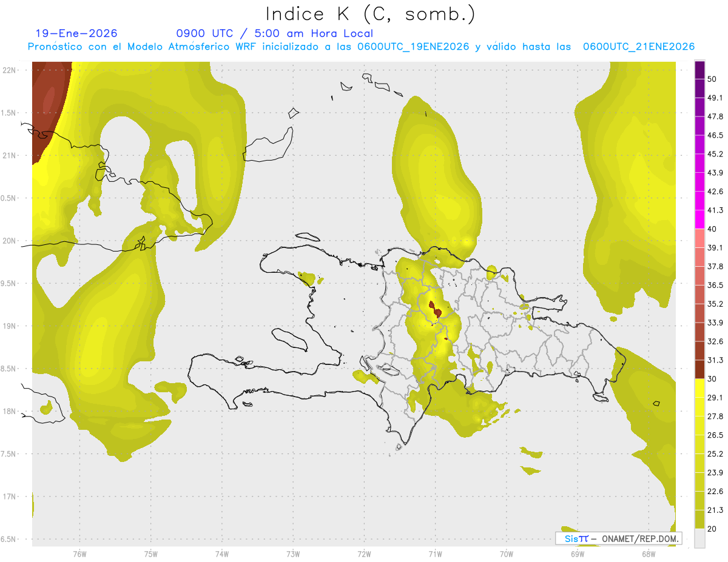This screenshot has width=728, height=562.
Task: Click the colorbar value 25.2
Action: pos(715,454)
